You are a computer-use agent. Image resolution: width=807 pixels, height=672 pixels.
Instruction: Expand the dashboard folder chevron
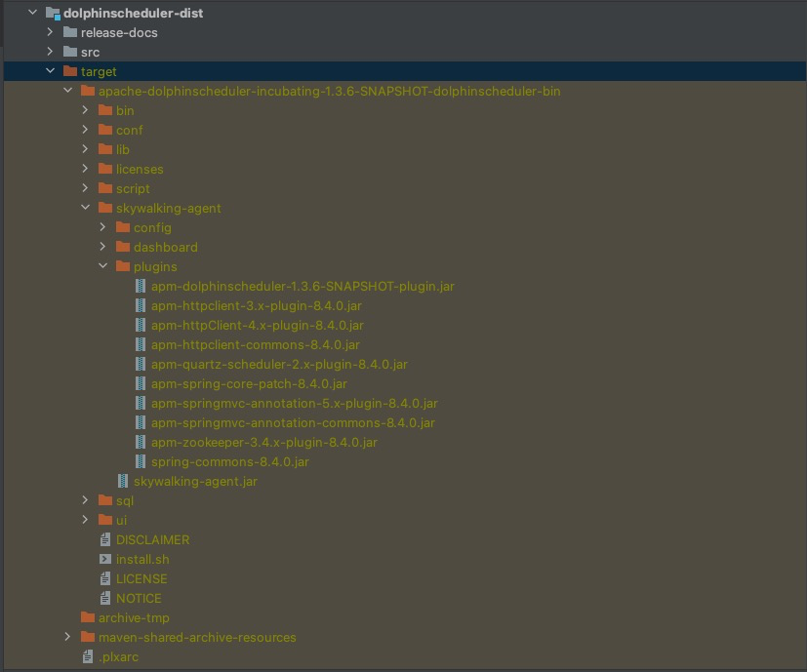pos(102,247)
